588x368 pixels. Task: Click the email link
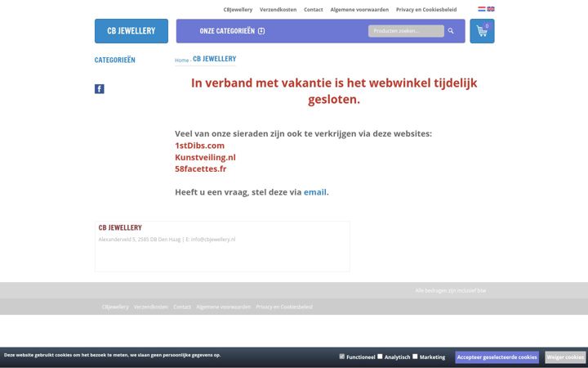315,192
